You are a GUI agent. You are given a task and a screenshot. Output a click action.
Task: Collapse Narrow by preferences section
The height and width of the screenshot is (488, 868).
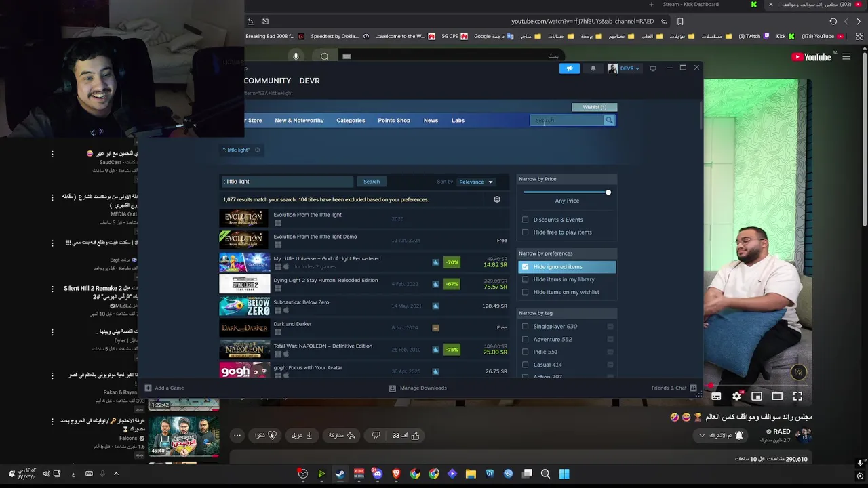pyautogui.click(x=567, y=253)
